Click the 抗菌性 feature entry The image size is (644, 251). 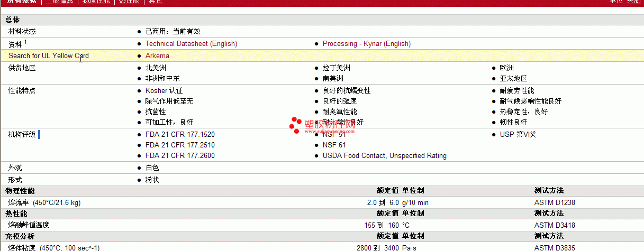pos(156,111)
